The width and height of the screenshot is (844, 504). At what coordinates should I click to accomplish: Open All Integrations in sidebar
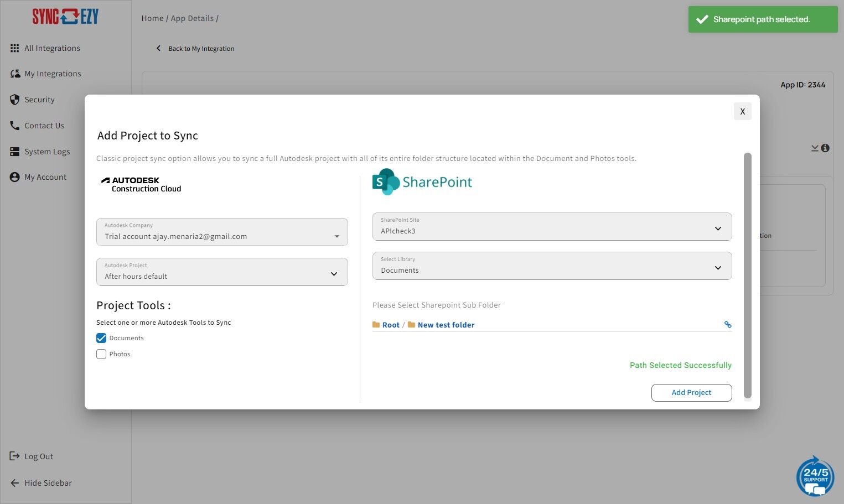(52, 48)
